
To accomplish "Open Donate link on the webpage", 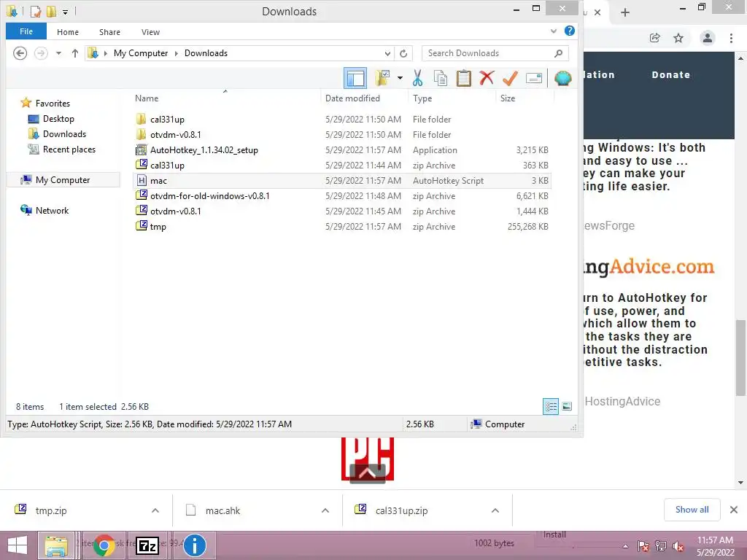I will [x=671, y=75].
